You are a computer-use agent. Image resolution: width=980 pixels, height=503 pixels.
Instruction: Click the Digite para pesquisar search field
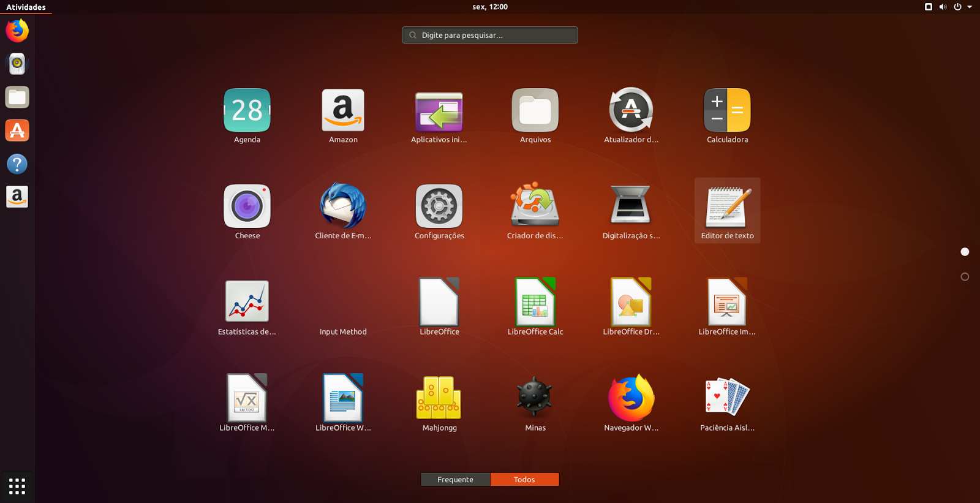(490, 35)
